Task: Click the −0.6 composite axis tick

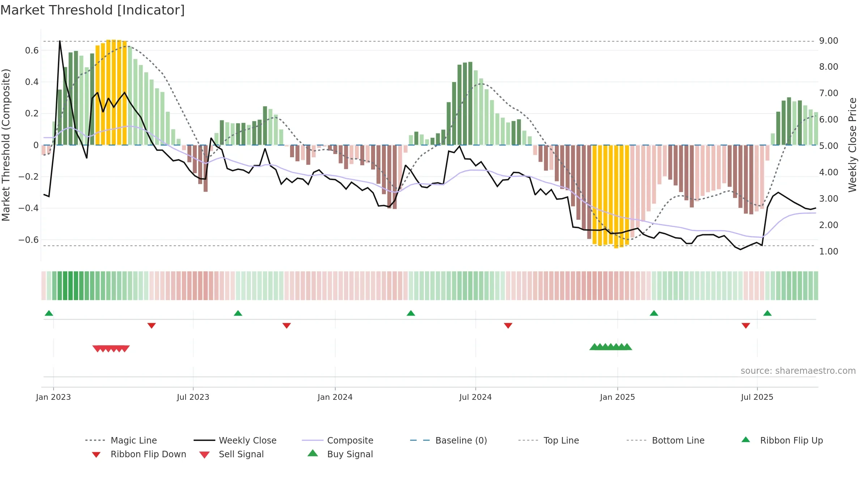Action: tap(28, 240)
